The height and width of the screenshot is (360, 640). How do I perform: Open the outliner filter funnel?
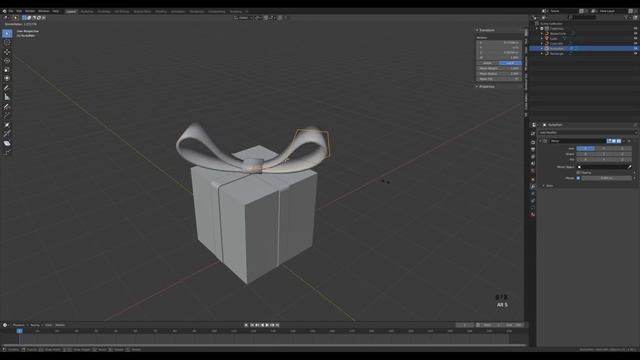tap(627, 18)
